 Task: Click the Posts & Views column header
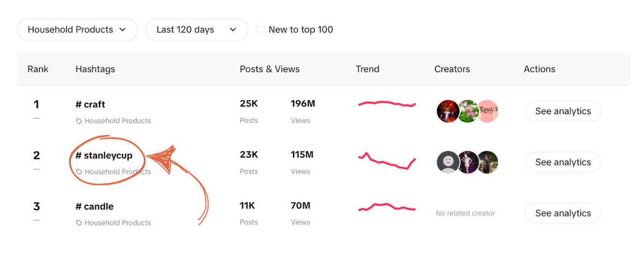coord(269,69)
